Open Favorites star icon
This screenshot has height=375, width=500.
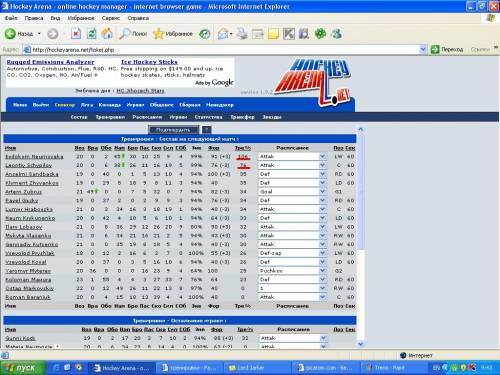[159, 34]
